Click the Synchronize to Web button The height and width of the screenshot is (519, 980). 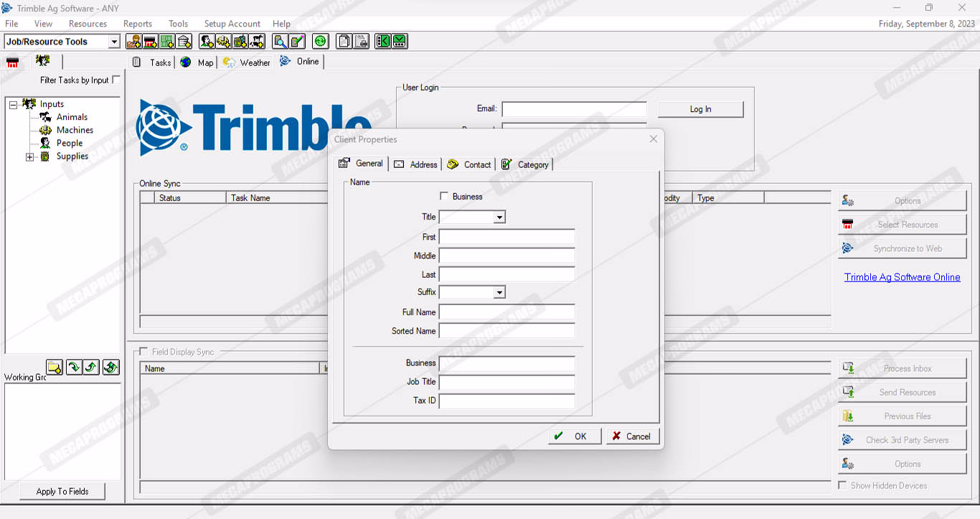point(903,248)
